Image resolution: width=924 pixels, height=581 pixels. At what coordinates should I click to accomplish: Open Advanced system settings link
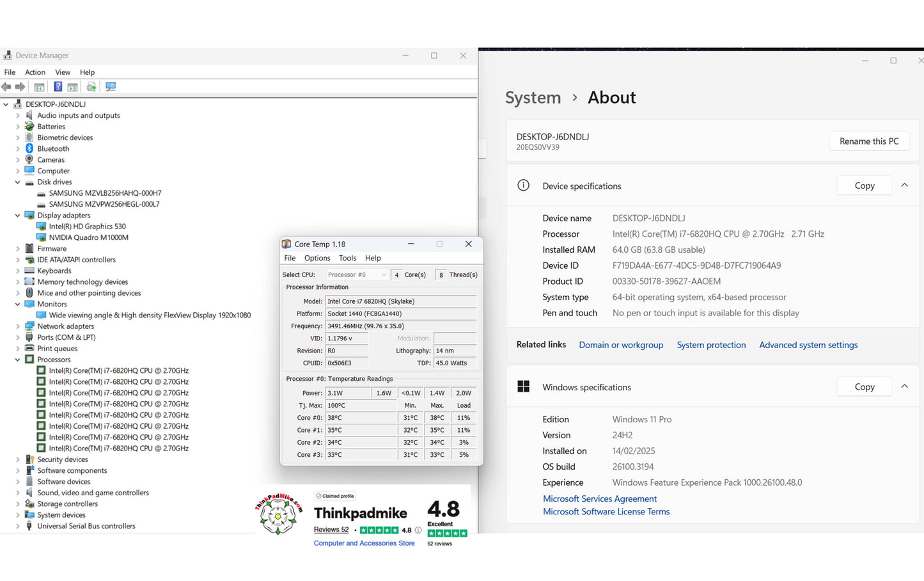(x=808, y=345)
